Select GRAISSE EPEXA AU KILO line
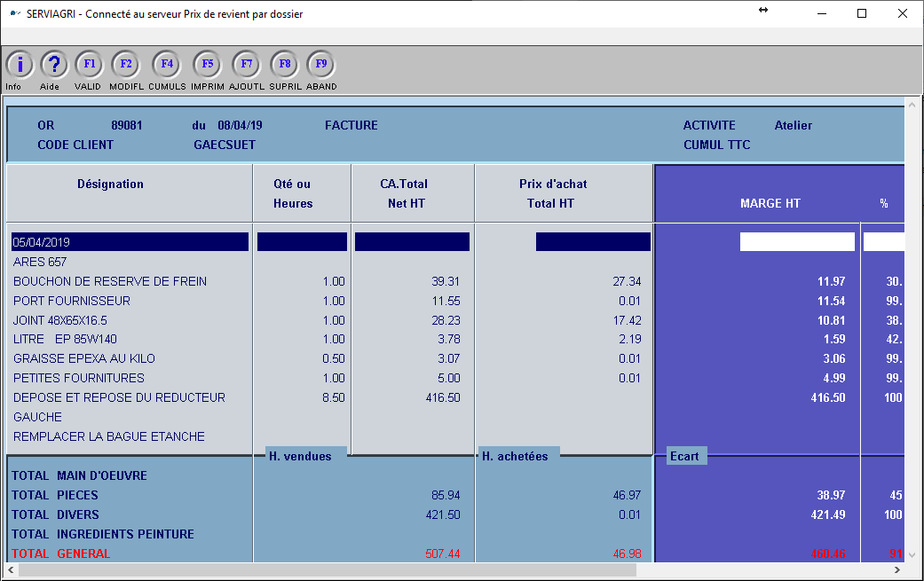Viewport: 924px width, 581px height. (x=84, y=358)
